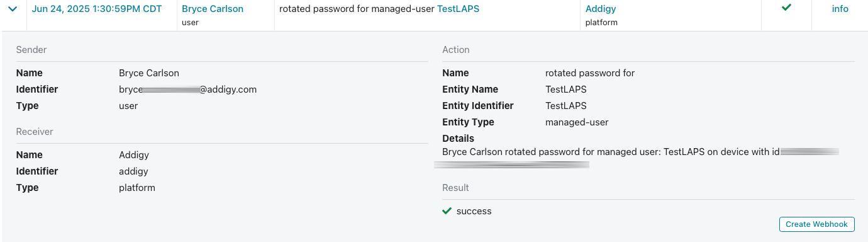Select the Receiver Identifier value addigy
This screenshot has height=242, width=868.
(x=133, y=171)
